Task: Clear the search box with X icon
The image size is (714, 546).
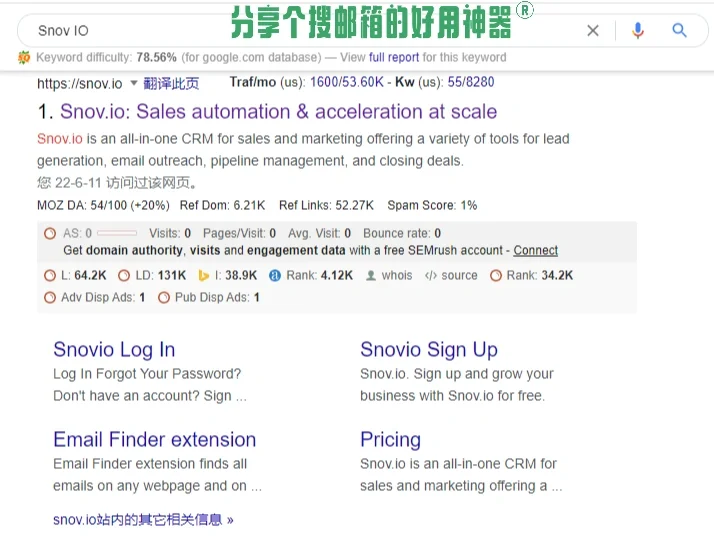Action: 593,31
